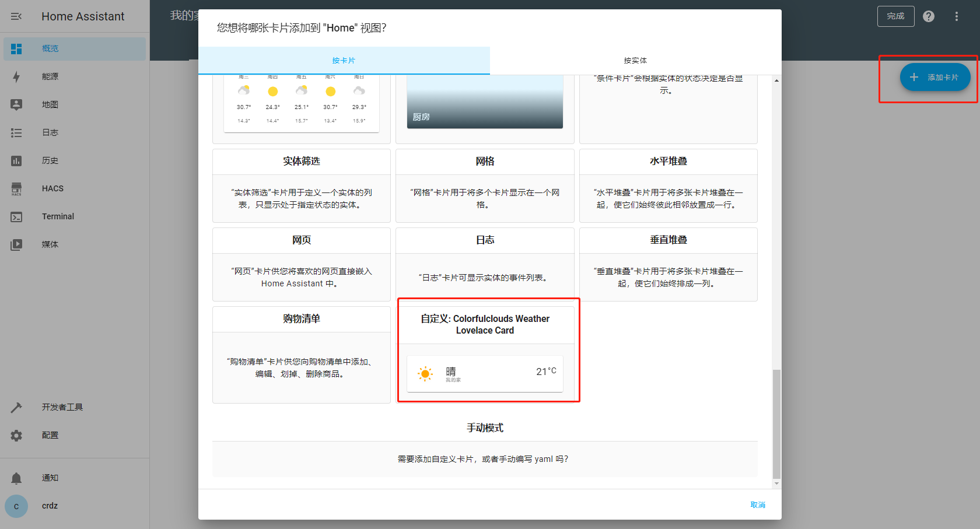
Task: Collapse the sidebar with hamburger icon
Action: pos(16,16)
